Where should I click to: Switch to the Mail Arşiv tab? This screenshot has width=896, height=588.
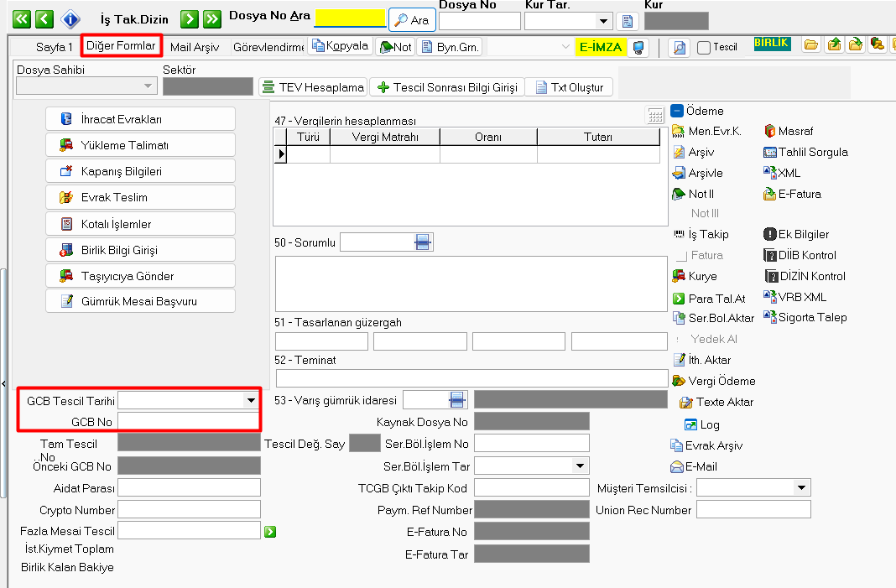point(195,47)
